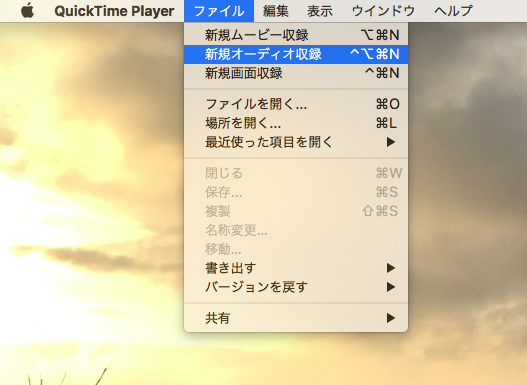Screen dimensions: 527x385
Task: Open the Apple menu icon
Action: pyautogui.click(x=28, y=11)
